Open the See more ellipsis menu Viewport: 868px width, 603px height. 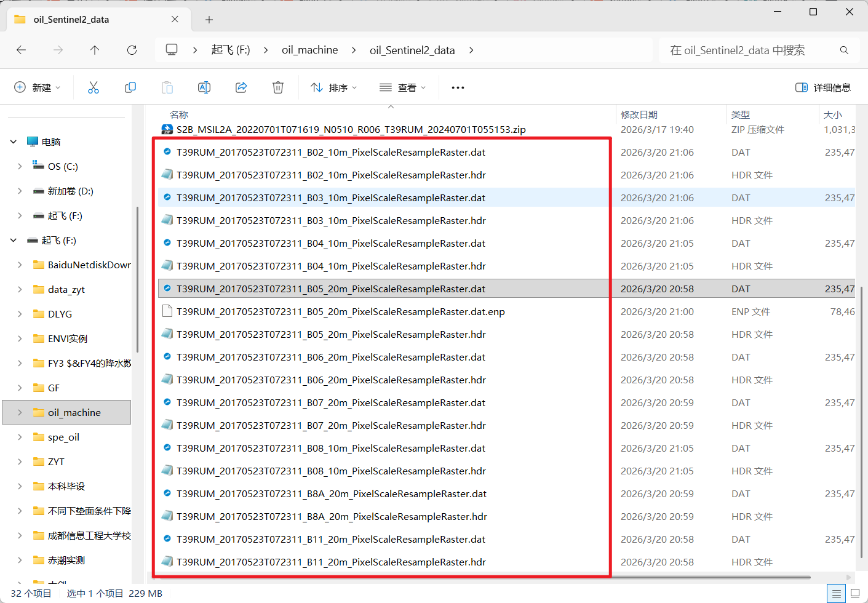tap(458, 87)
